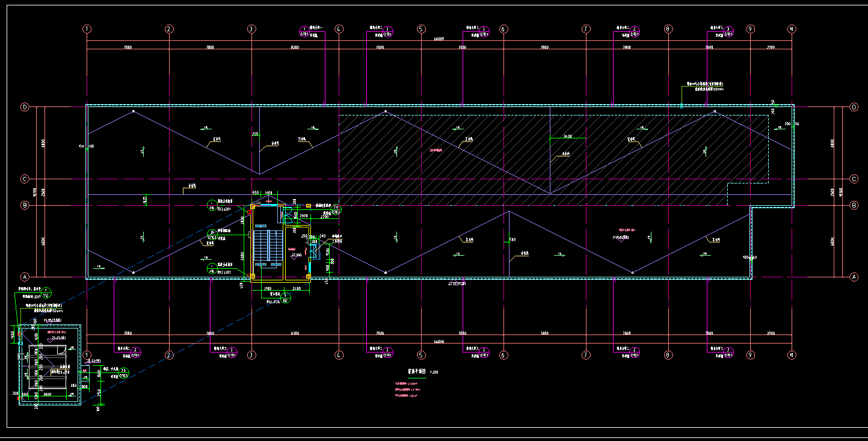Select grid bubble 1 on the top row
Screen dimensions: 868x441
pos(87,29)
